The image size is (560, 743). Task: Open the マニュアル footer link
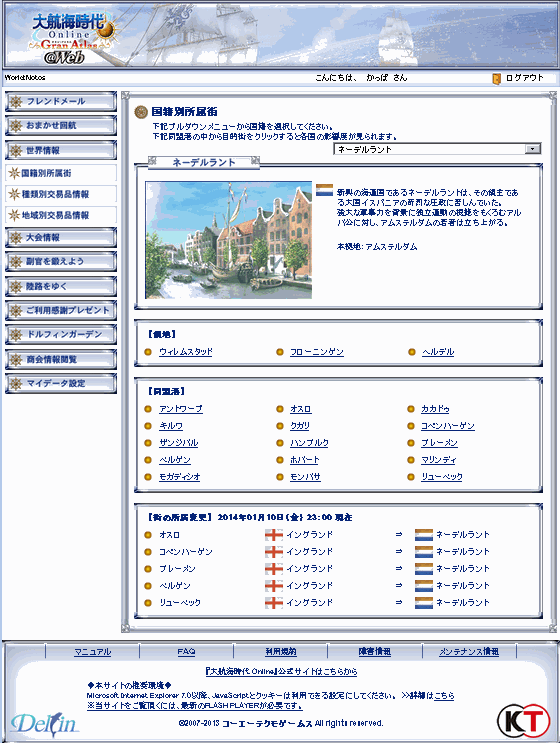point(92,652)
